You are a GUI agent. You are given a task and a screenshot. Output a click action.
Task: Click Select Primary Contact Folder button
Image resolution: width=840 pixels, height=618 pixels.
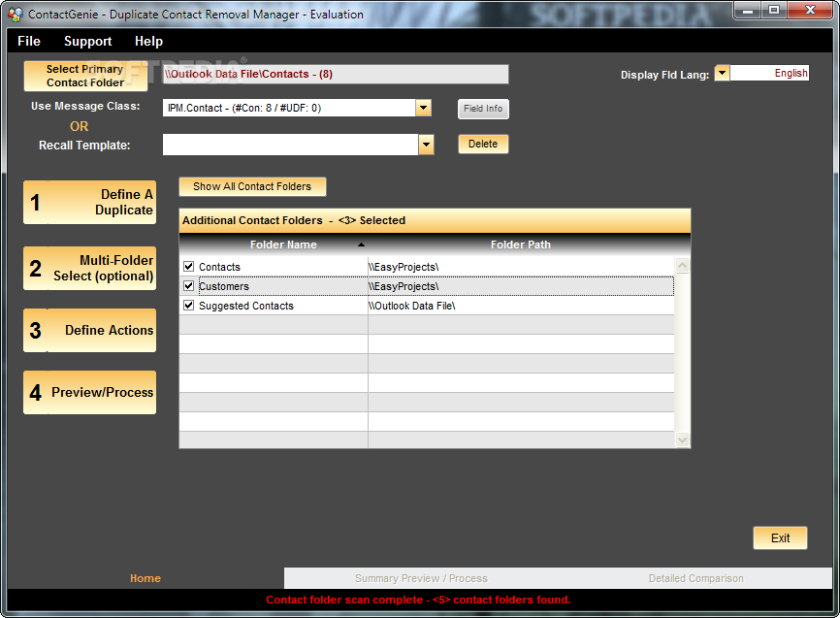tap(85, 76)
